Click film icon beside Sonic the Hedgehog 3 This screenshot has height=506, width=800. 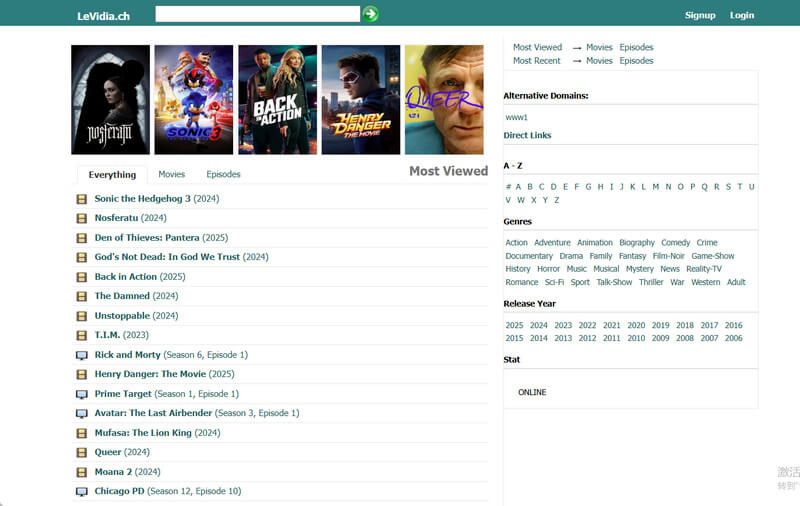[x=82, y=199]
